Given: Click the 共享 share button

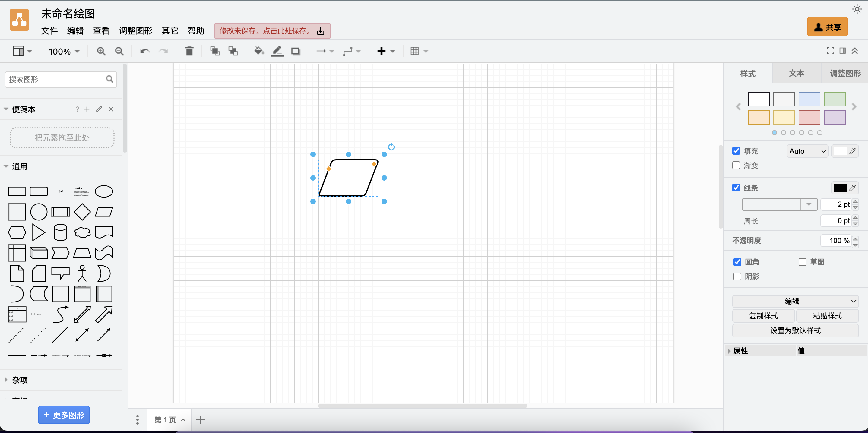Looking at the screenshot, I should pos(827,27).
